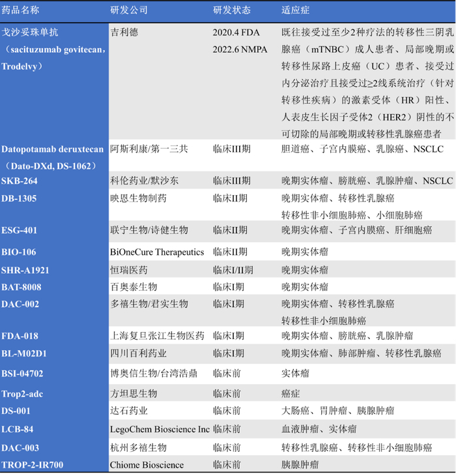Click the 2022.6 NMPA status entry
The width and height of the screenshot is (456, 476).
point(240,49)
